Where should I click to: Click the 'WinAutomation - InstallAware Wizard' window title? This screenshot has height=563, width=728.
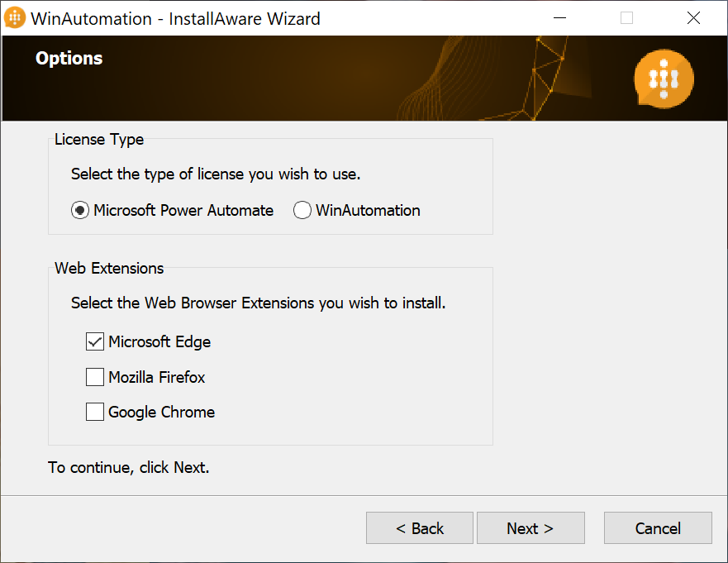coord(175,18)
